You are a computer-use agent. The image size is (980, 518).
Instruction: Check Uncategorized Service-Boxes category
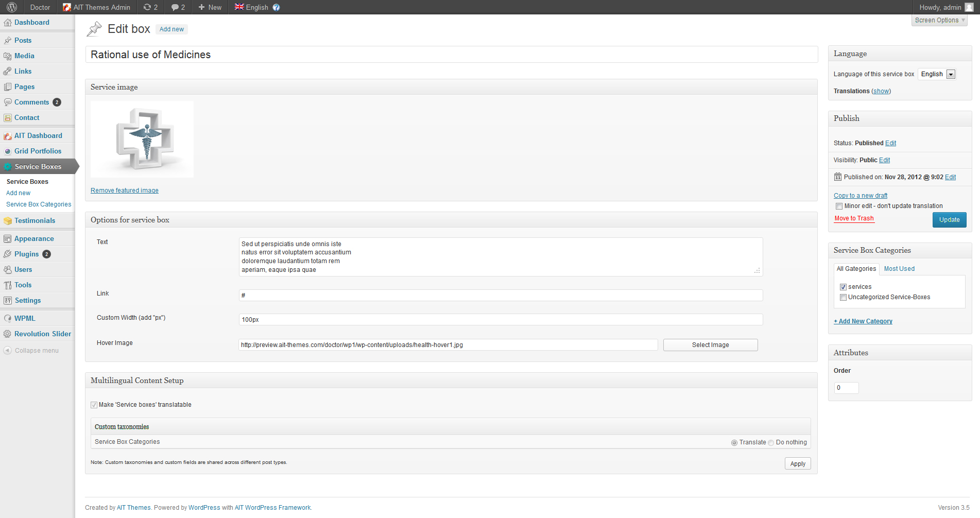pos(843,298)
